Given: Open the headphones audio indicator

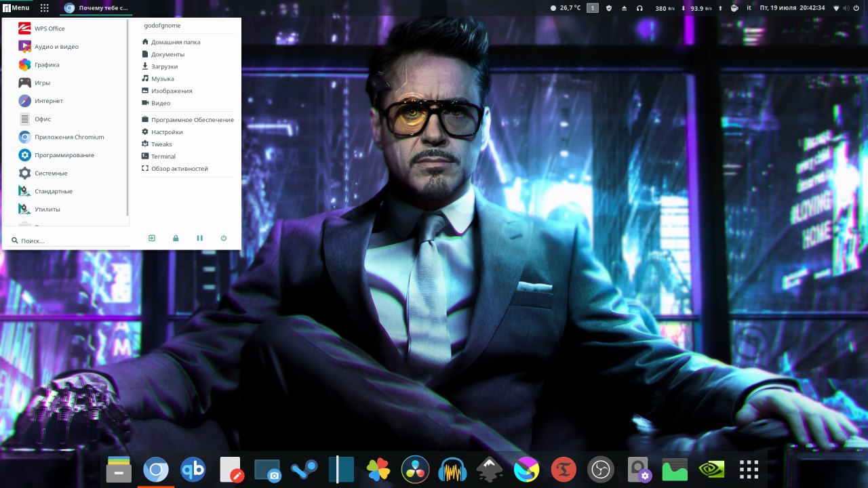Looking at the screenshot, I should pos(639,7).
